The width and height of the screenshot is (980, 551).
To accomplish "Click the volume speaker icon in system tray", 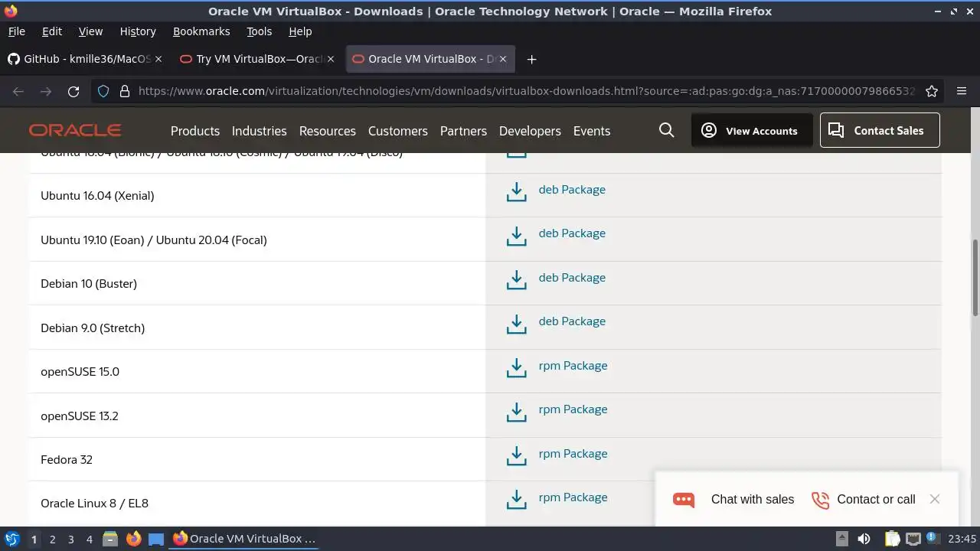I will coord(864,539).
